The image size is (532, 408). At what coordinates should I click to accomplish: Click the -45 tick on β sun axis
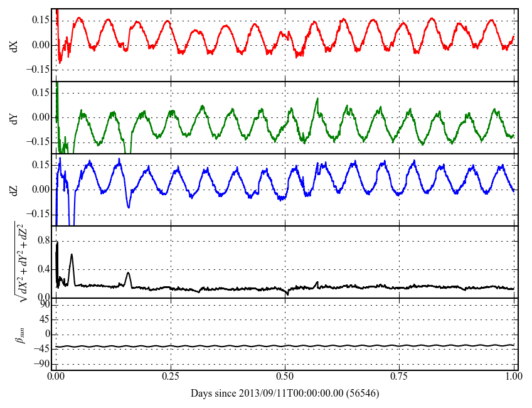[x=41, y=349]
